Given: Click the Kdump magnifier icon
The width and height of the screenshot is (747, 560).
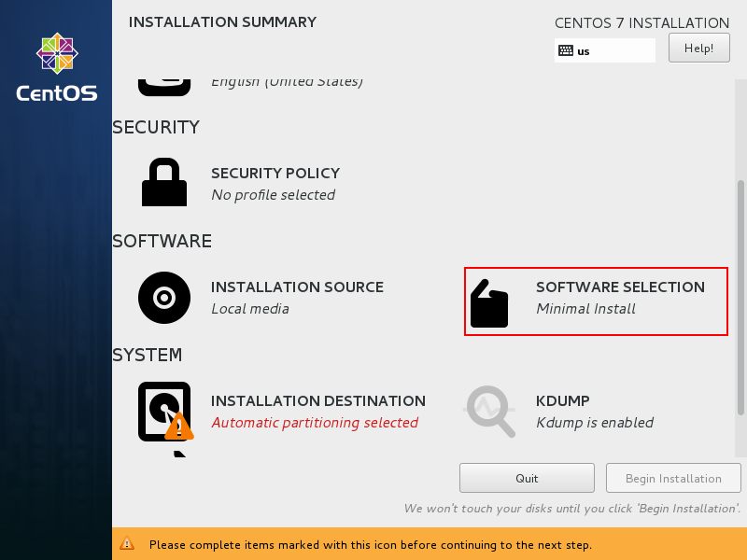Looking at the screenshot, I should point(489,411).
